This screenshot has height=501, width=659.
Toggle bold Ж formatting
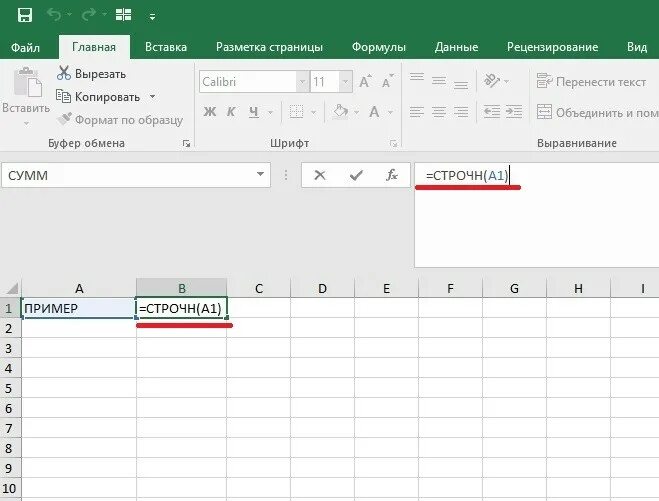click(210, 112)
